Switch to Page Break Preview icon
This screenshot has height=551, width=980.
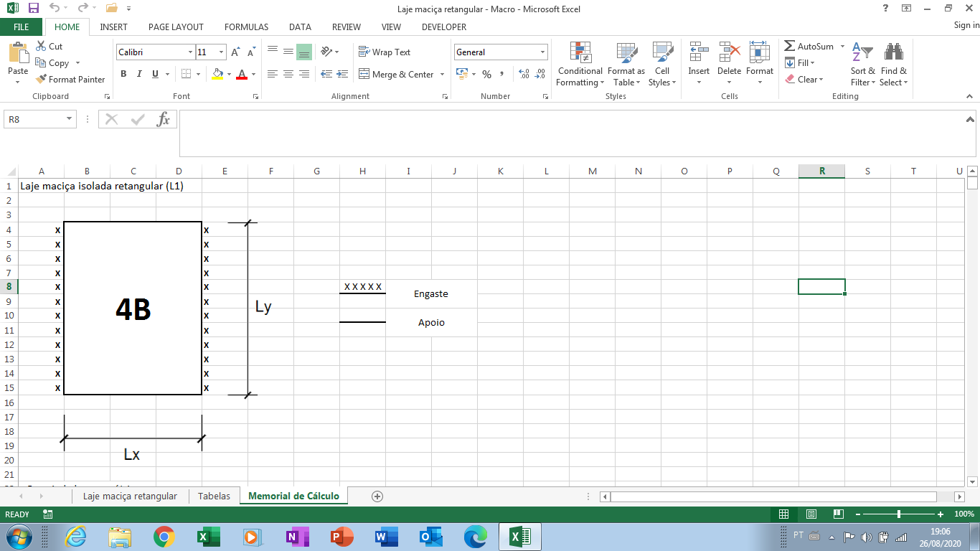(x=838, y=514)
